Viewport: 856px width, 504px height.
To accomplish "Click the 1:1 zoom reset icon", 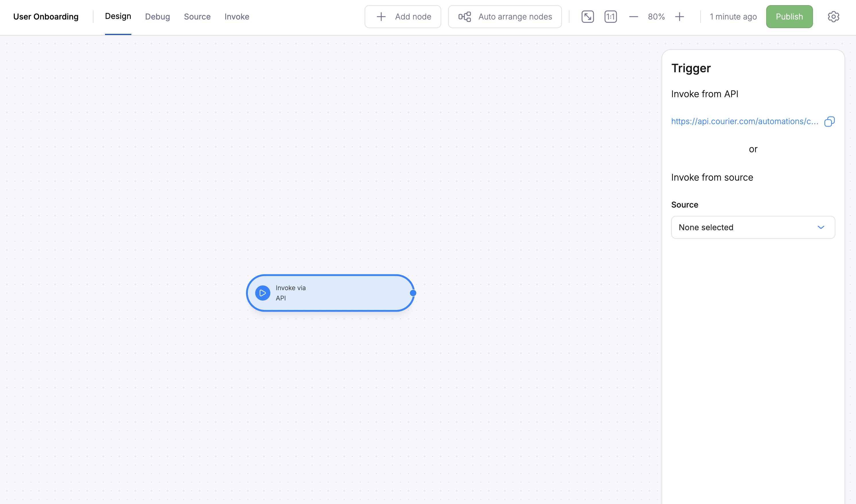I will tap(610, 16).
